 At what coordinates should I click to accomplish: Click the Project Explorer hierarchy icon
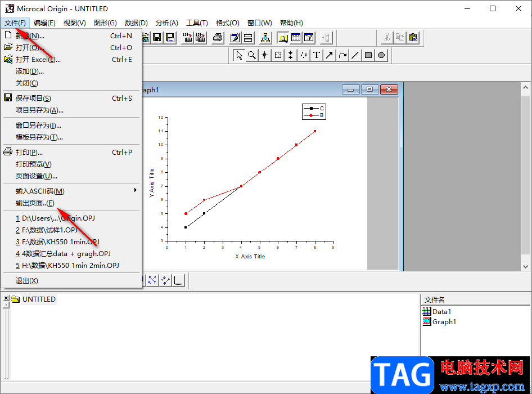265,37
